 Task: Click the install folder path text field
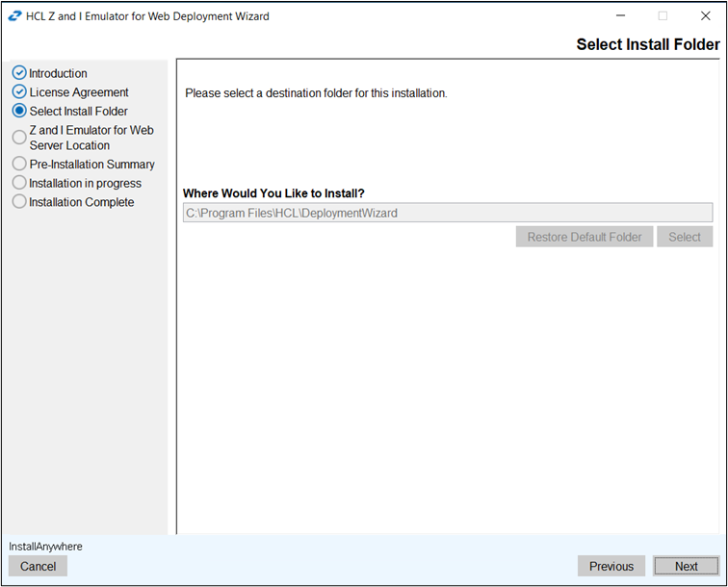point(448,213)
